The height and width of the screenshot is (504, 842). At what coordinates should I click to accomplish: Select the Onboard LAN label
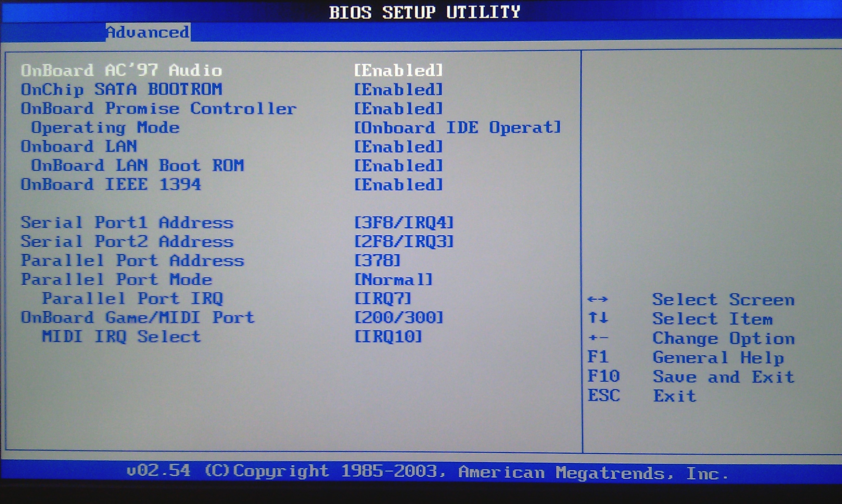coord(79,147)
